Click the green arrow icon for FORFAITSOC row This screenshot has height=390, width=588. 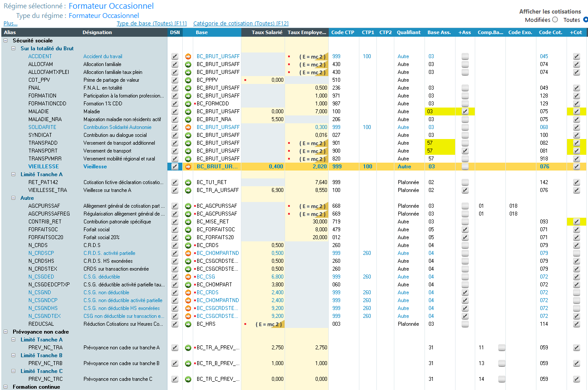tap(188, 230)
